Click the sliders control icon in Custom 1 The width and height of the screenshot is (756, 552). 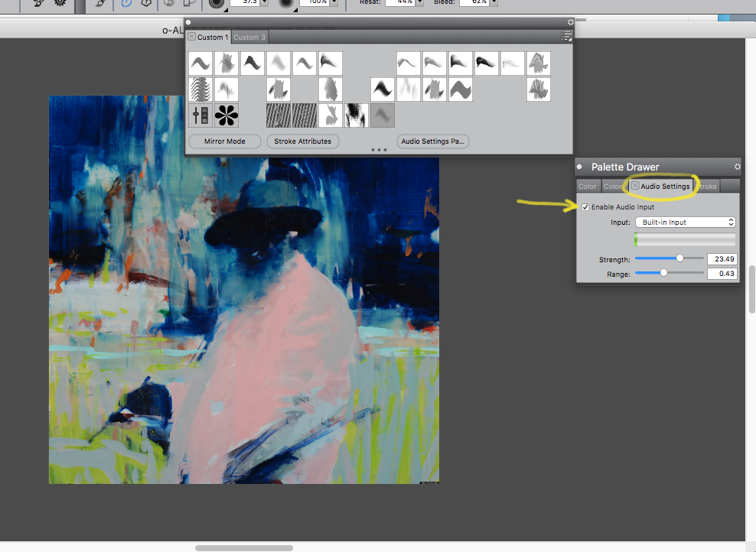point(200,115)
